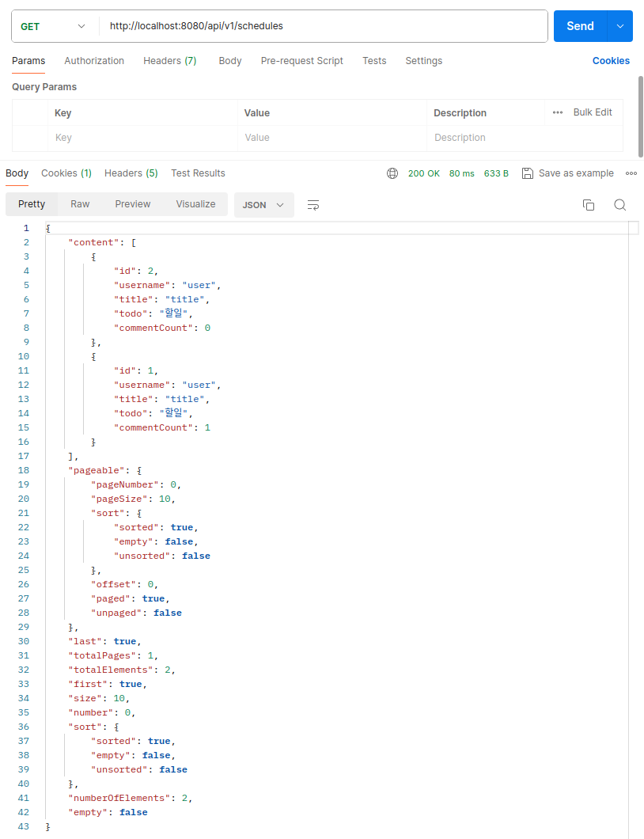Click line number 21 in the gutter
The image size is (644, 839).
(24, 513)
